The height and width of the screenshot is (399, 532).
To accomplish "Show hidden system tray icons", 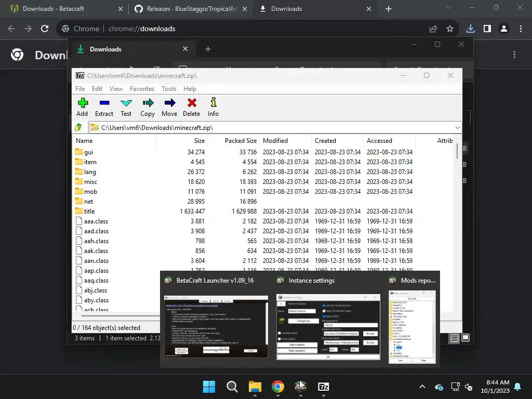I will [422, 387].
